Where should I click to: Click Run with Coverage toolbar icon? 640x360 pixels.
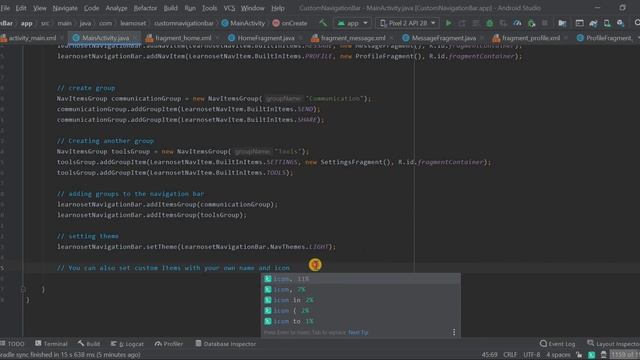coord(503,23)
